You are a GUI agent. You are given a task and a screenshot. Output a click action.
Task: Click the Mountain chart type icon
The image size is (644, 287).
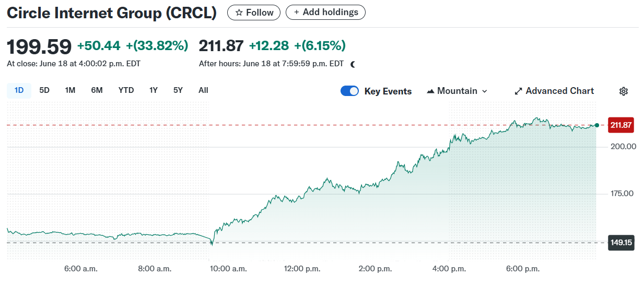430,91
